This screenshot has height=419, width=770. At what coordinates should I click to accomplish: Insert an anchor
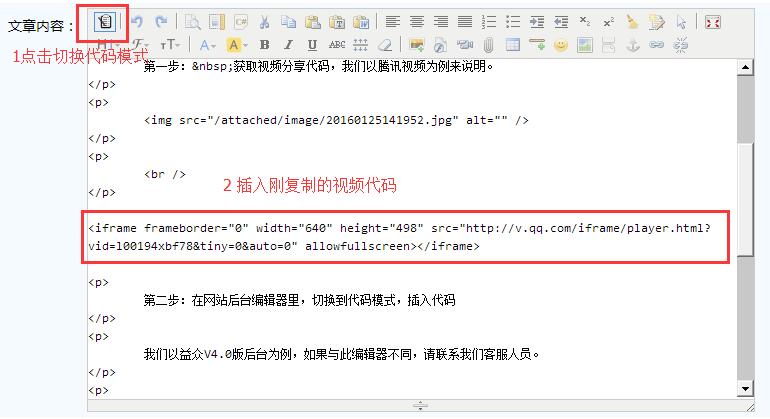click(633, 45)
